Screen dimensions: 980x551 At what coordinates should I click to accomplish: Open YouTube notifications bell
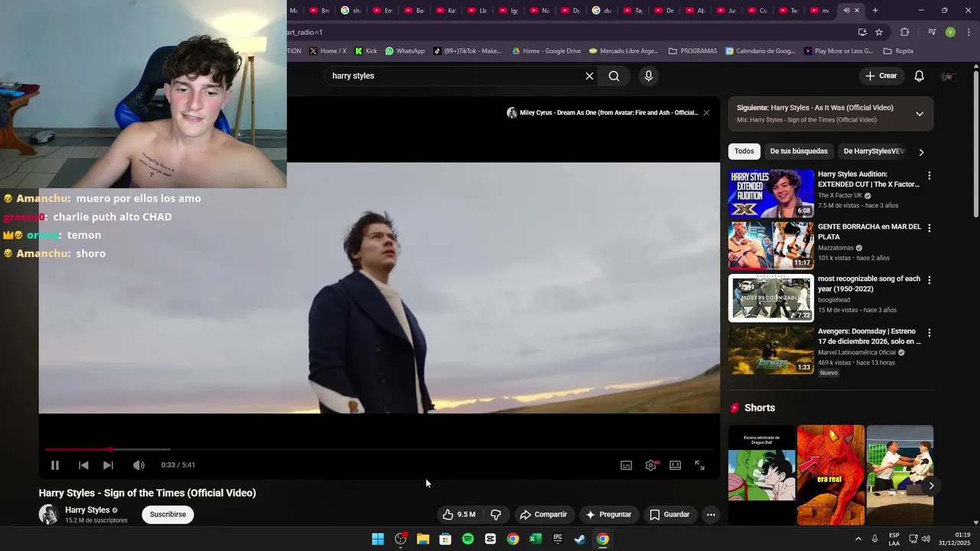(x=920, y=76)
